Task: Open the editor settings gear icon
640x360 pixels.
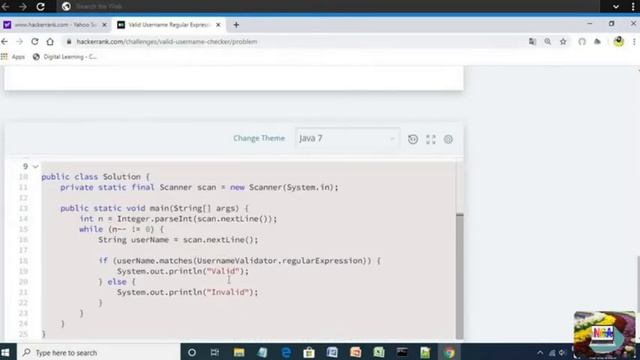Action: pos(448,139)
